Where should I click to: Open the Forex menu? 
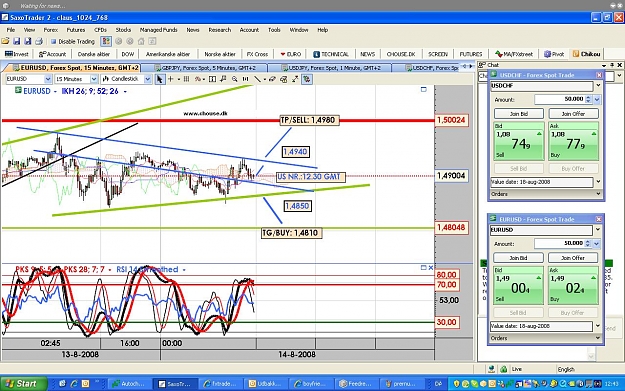51,30
